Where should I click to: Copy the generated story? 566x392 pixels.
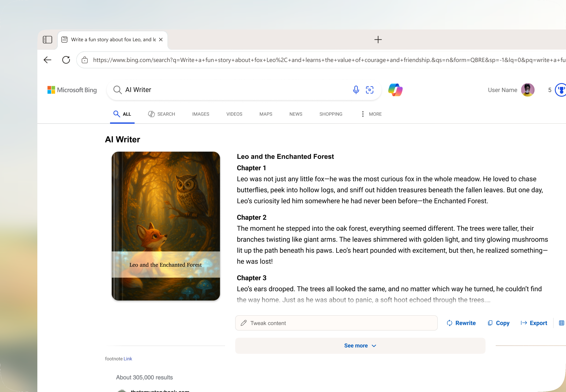pyautogui.click(x=498, y=323)
